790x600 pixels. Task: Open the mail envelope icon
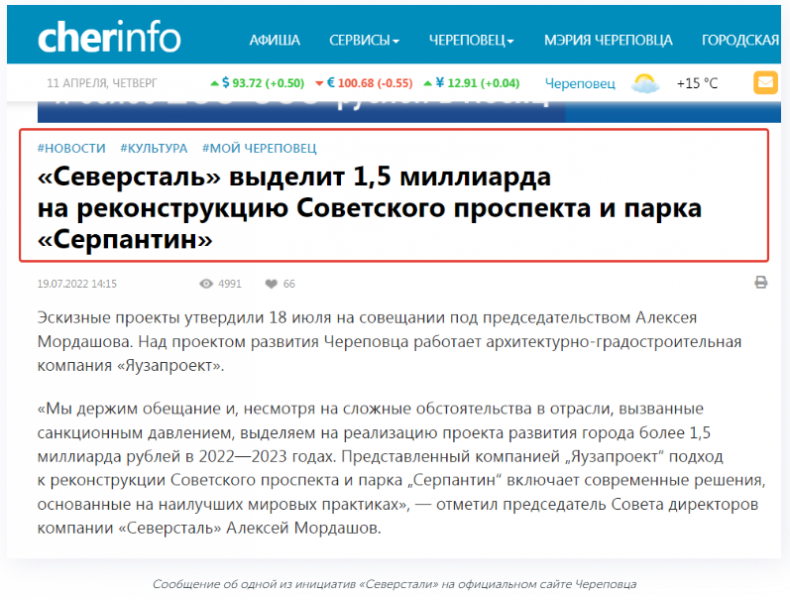click(765, 82)
